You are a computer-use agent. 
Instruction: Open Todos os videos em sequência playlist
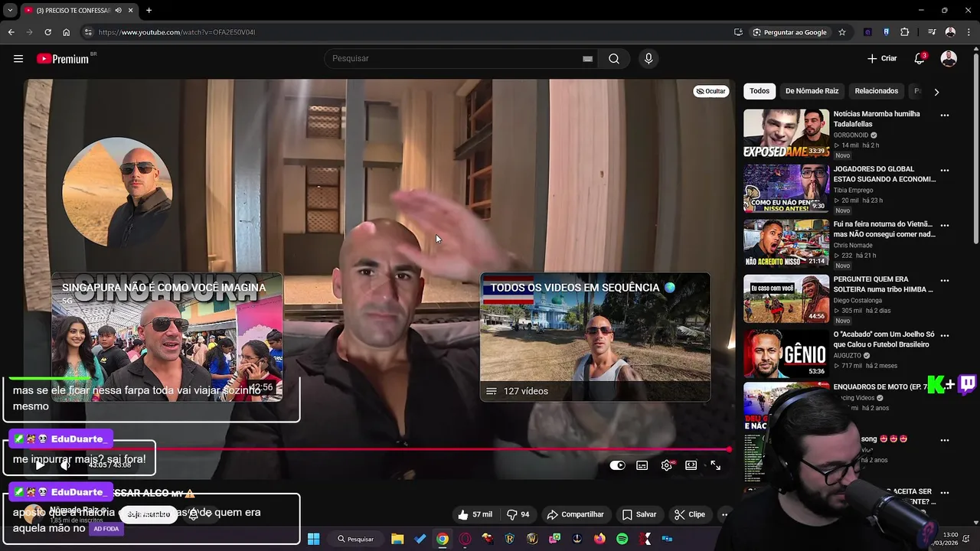point(595,337)
